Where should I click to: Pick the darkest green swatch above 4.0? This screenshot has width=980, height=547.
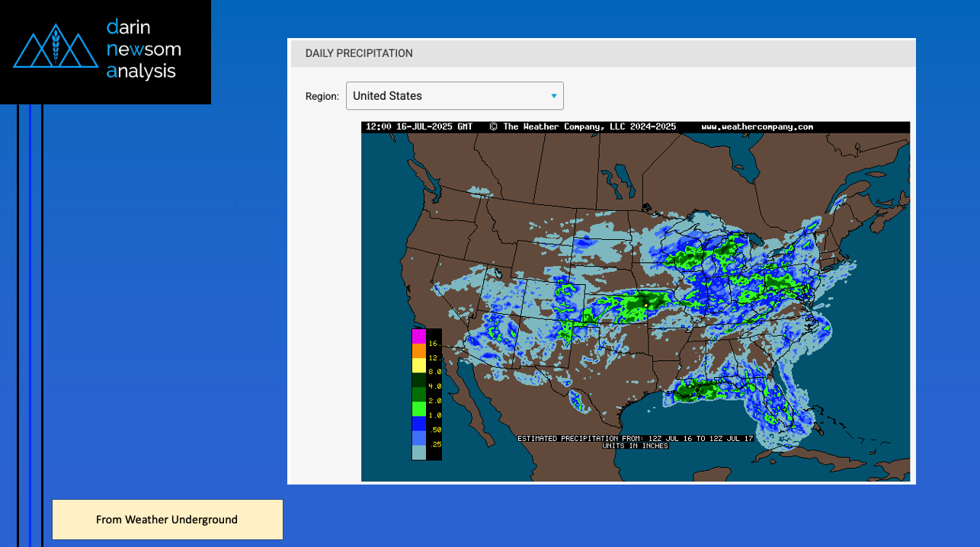tap(418, 379)
